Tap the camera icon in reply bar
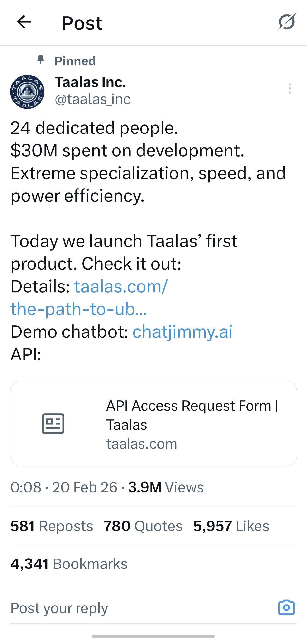The image size is (307, 644). (287, 607)
